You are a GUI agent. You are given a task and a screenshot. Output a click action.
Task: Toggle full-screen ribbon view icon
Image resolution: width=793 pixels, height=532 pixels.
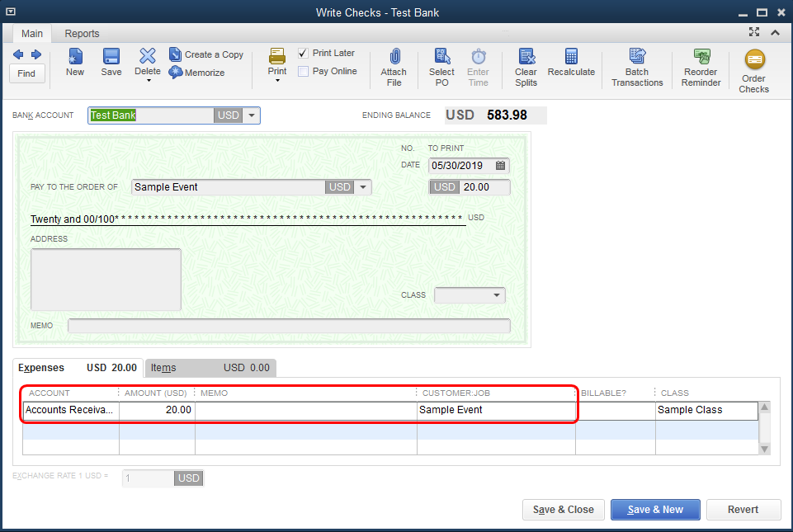tap(754, 32)
